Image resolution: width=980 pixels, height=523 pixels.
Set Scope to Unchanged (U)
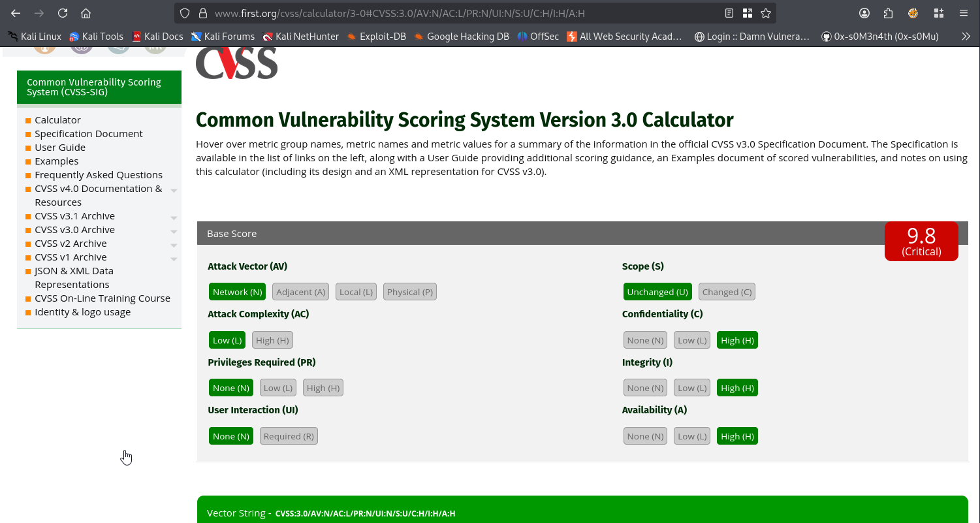tap(657, 292)
